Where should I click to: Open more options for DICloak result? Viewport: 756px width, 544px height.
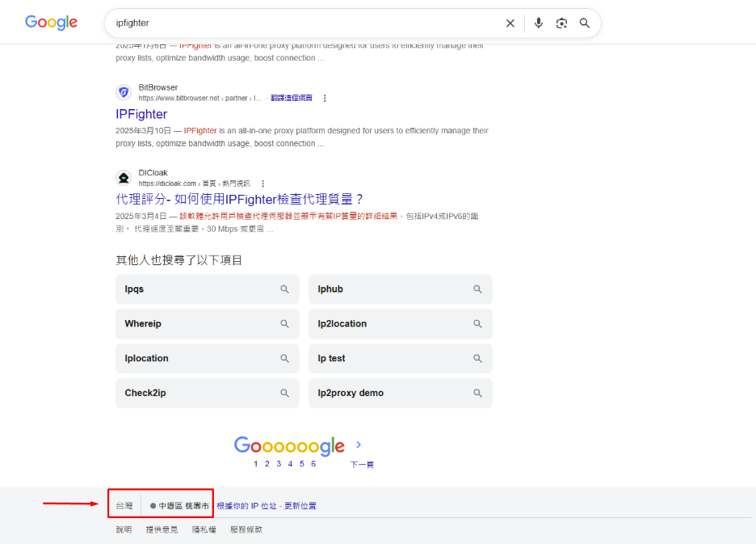pos(262,183)
